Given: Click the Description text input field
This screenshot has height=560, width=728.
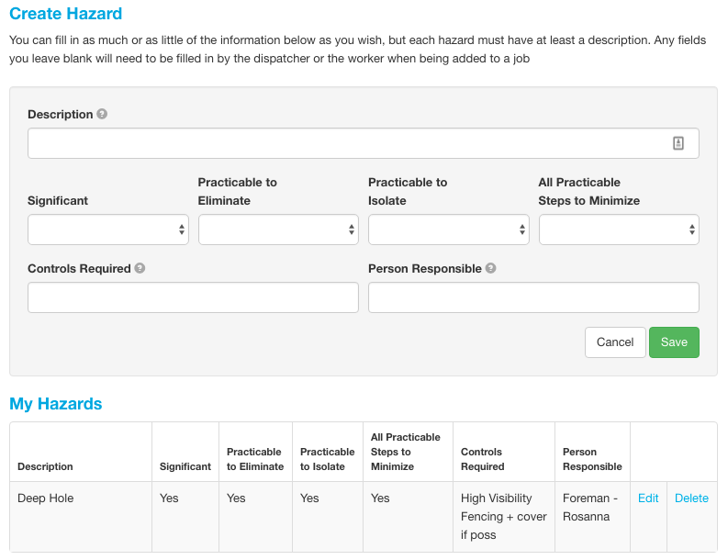Looking at the screenshot, I should tap(364, 143).
